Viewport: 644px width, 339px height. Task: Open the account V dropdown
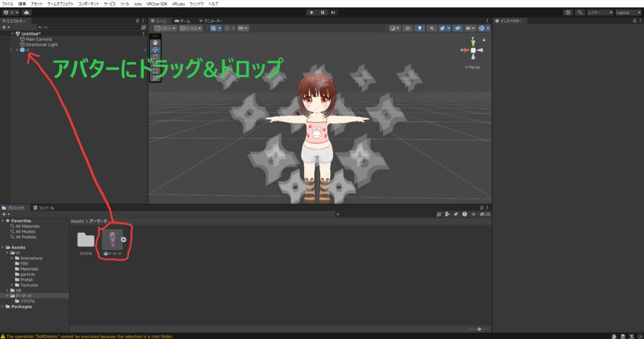(11, 13)
